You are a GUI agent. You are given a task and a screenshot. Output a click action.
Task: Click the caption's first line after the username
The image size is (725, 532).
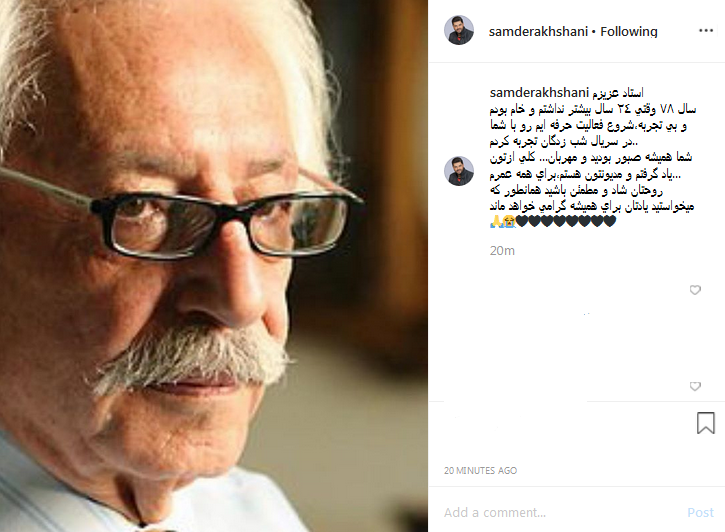pos(617,93)
